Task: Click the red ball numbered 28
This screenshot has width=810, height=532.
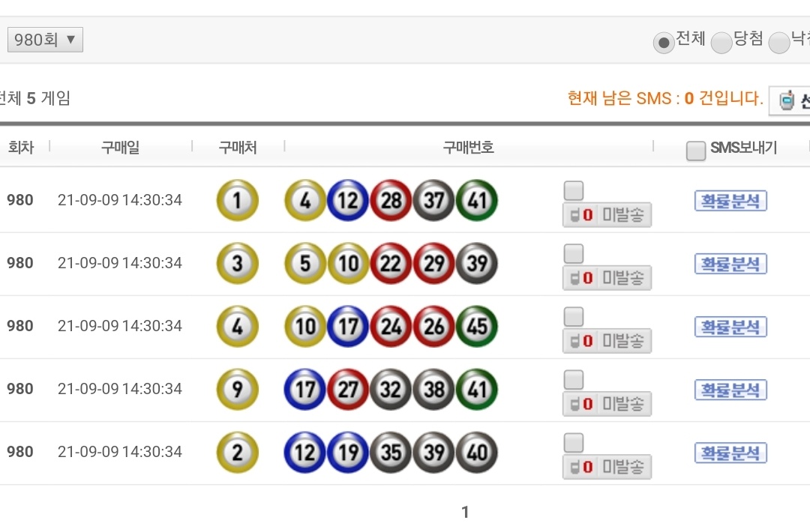Action: pyautogui.click(x=391, y=201)
